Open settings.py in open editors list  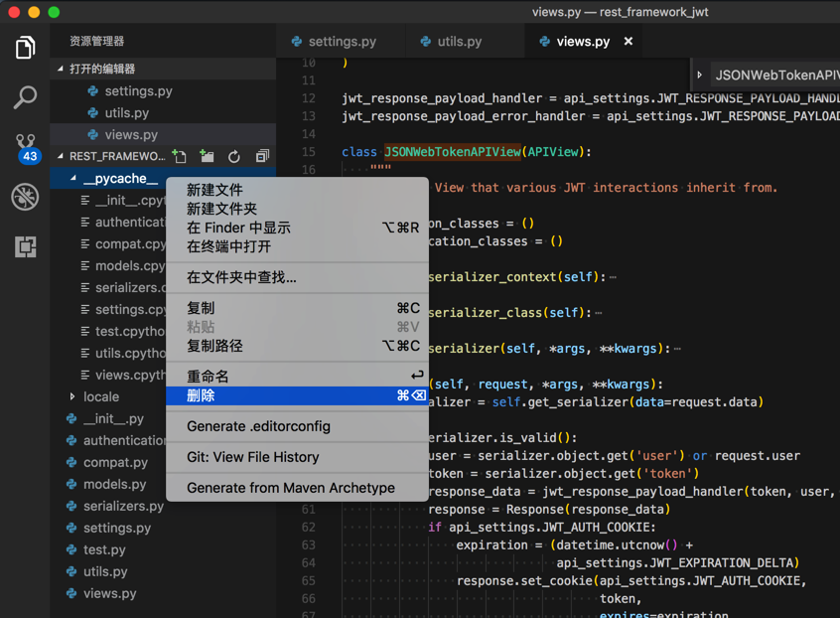point(163,91)
